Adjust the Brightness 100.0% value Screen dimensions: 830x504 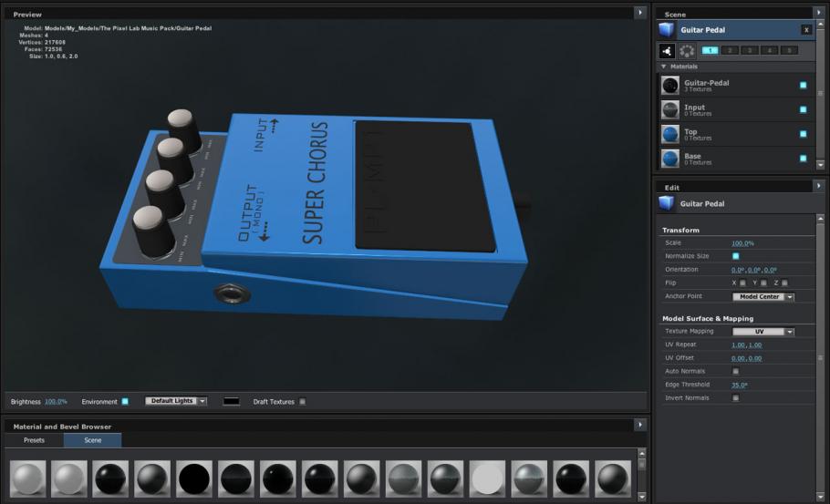tap(56, 401)
